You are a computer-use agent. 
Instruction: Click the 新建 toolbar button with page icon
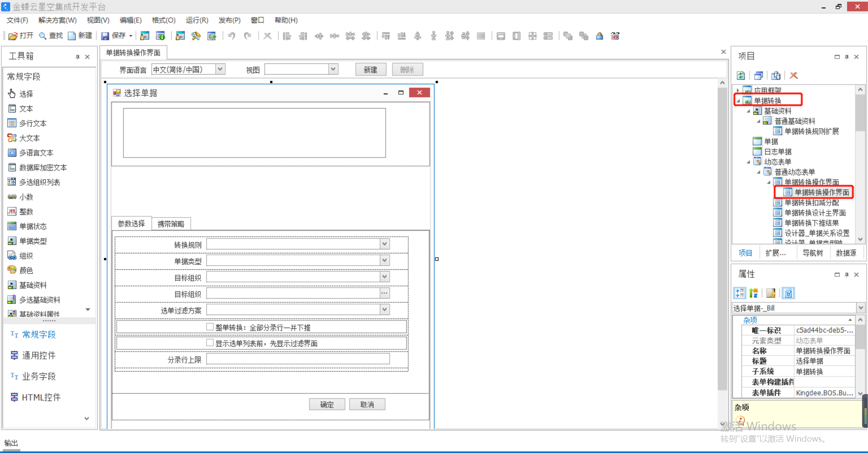pos(80,36)
